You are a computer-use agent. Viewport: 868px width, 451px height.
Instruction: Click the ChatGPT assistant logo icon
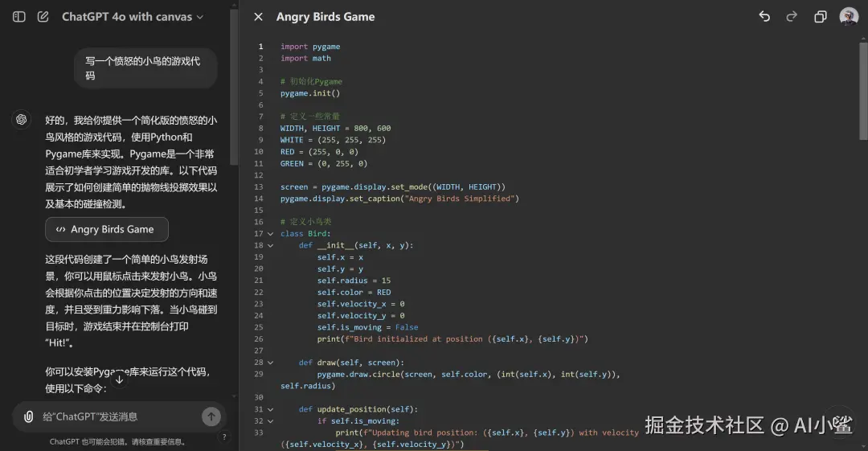click(x=21, y=119)
